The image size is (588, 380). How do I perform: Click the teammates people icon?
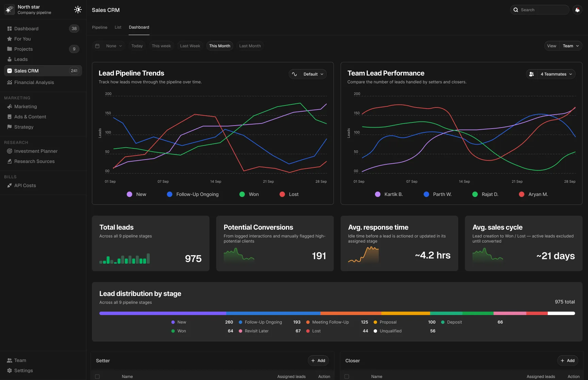(x=532, y=74)
